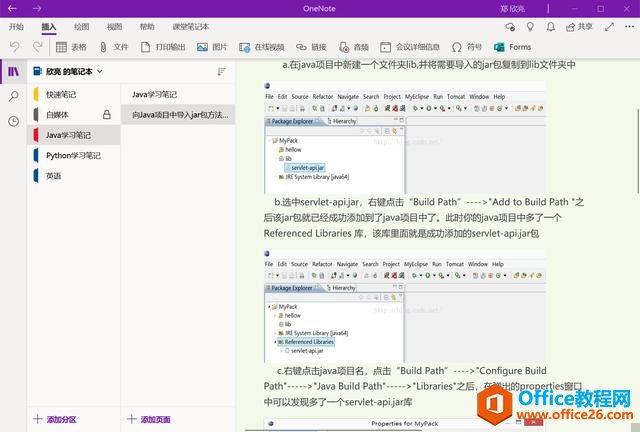This screenshot has width=640, height=432.
Task: Open the page sort options icon
Action: [221, 72]
